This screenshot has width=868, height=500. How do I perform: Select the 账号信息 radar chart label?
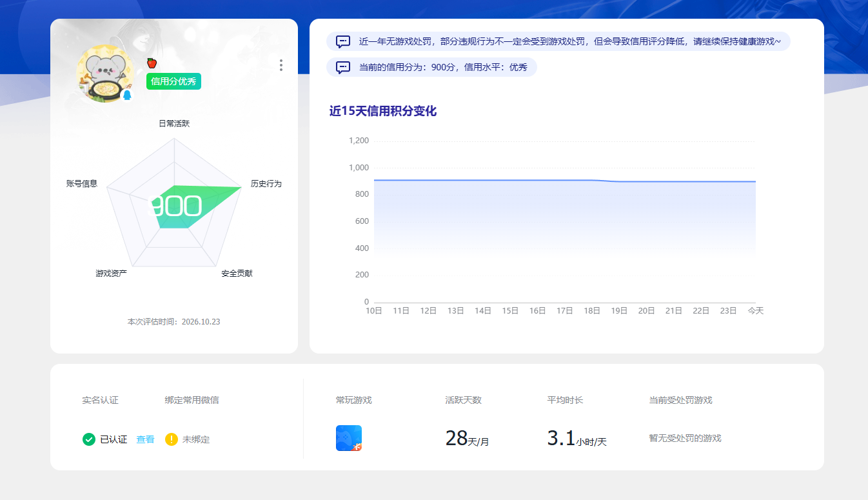(82, 183)
